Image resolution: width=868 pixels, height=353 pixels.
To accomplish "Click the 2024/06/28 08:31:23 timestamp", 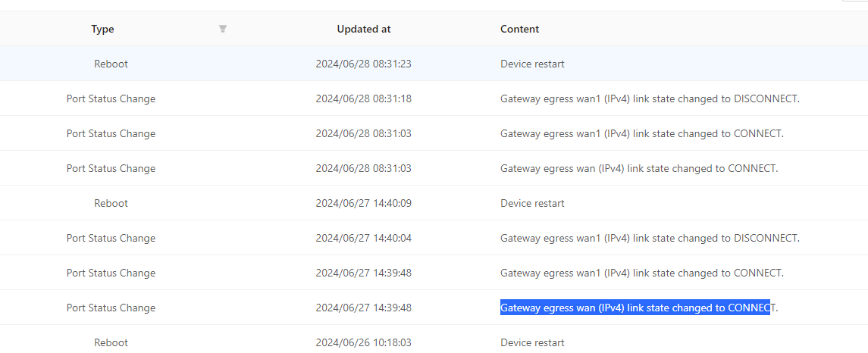I will (363, 64).
